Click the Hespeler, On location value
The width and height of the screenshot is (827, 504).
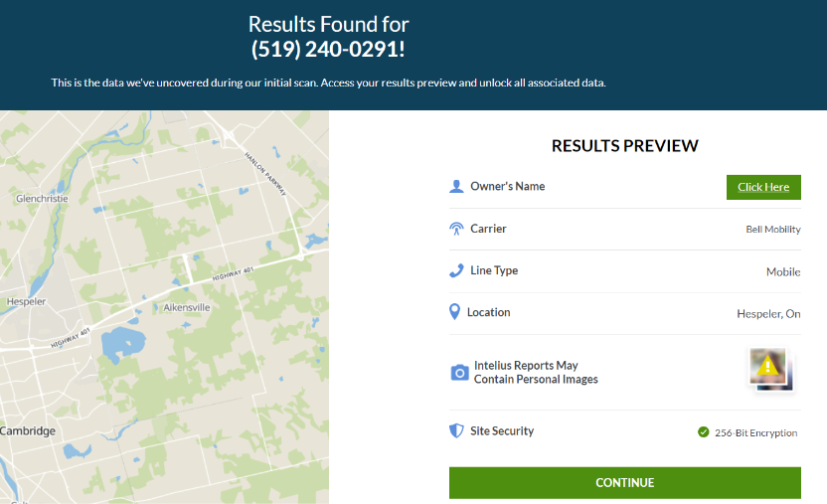click(768, 314)
